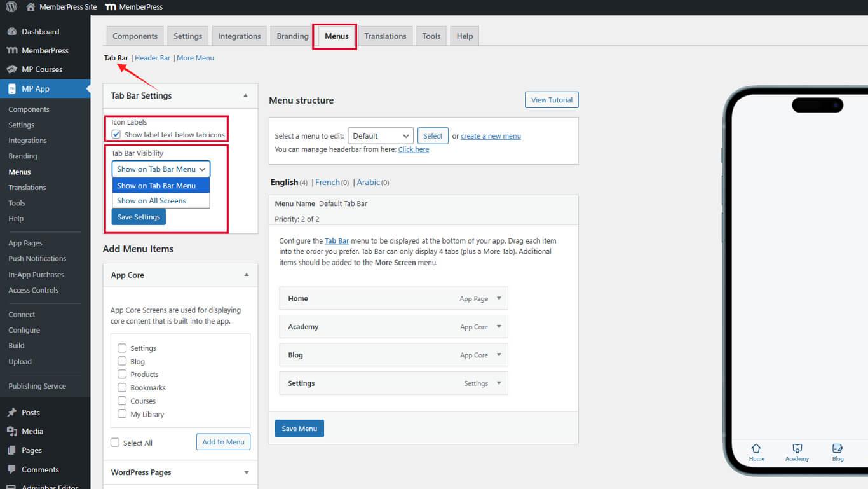This screenshot has height=489, width=868.
Task: Expand the Academy menu item arrow
Action: 499,327
